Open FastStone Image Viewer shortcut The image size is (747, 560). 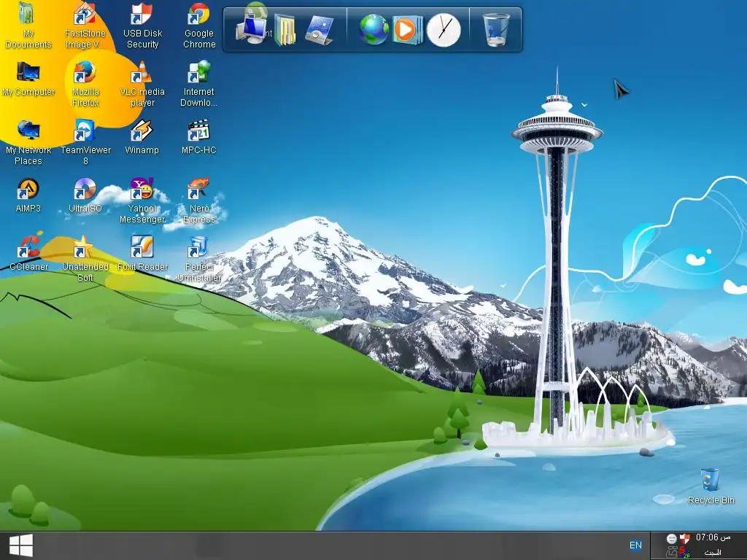pyautogui.click(x=85, y=25)
